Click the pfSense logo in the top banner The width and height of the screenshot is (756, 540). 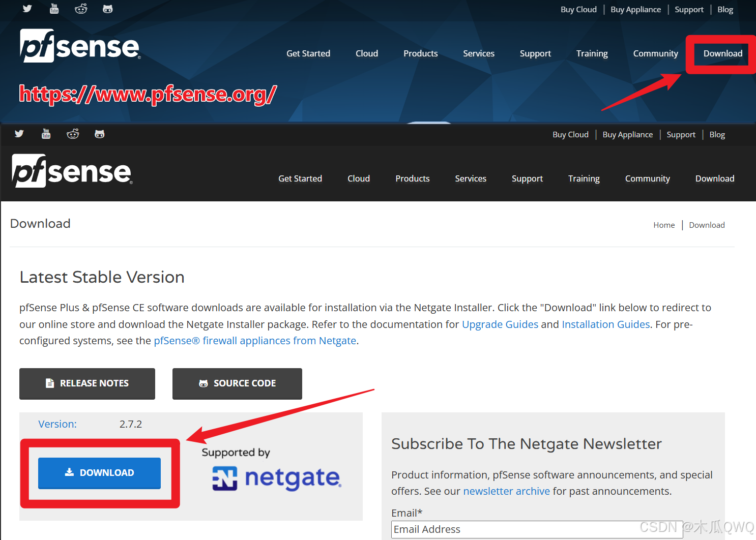pos(80,46)
